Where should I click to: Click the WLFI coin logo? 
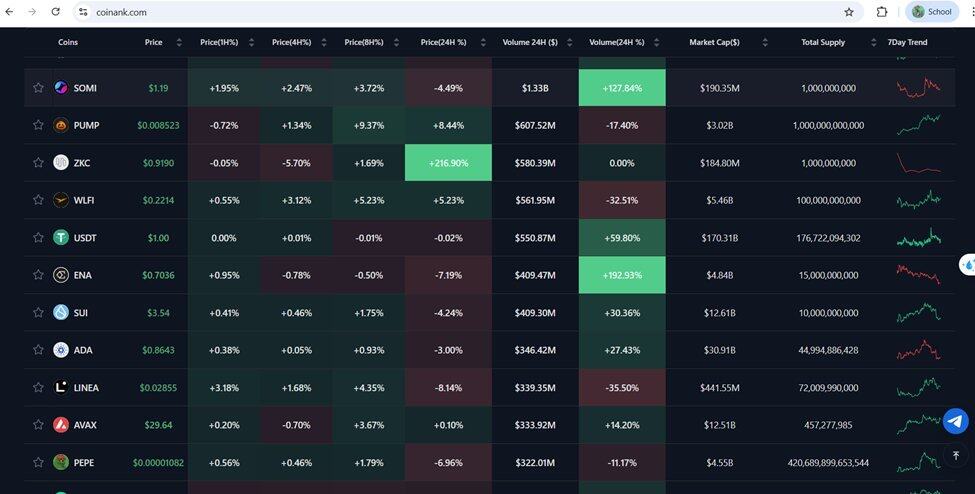tap(61, 200)
